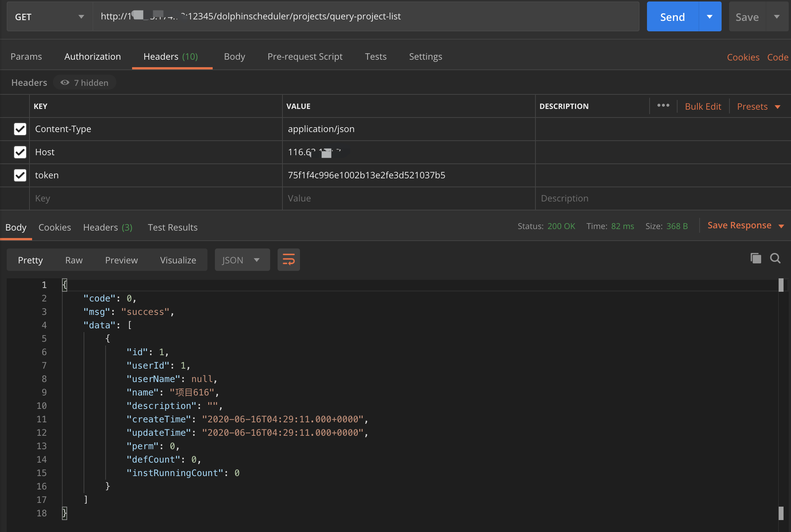Uncheck the Host header
This screenshot has height=532, width=791.
(x=20, y=152)
